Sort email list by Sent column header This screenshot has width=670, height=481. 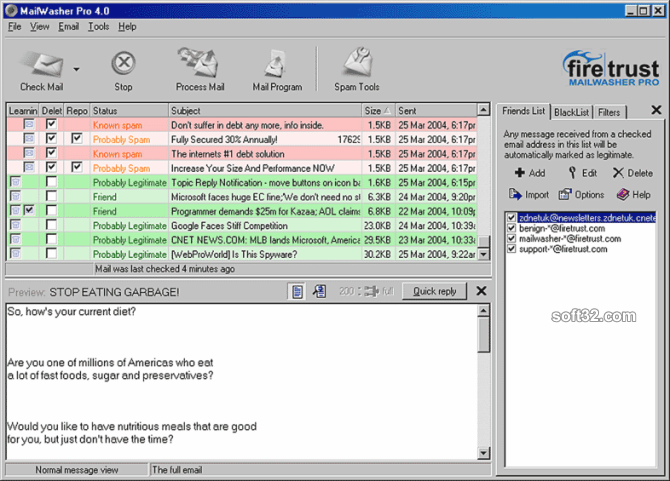(x=435, y=111)
